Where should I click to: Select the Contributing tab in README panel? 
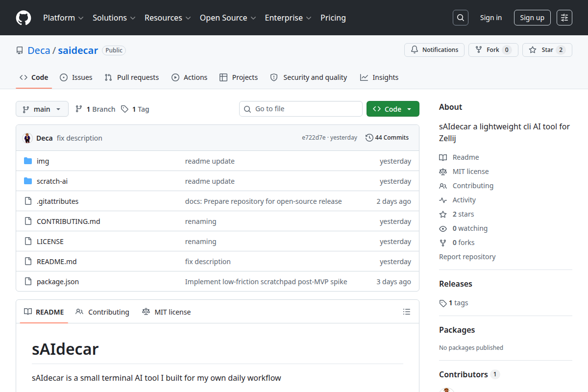tap(102, 312)
